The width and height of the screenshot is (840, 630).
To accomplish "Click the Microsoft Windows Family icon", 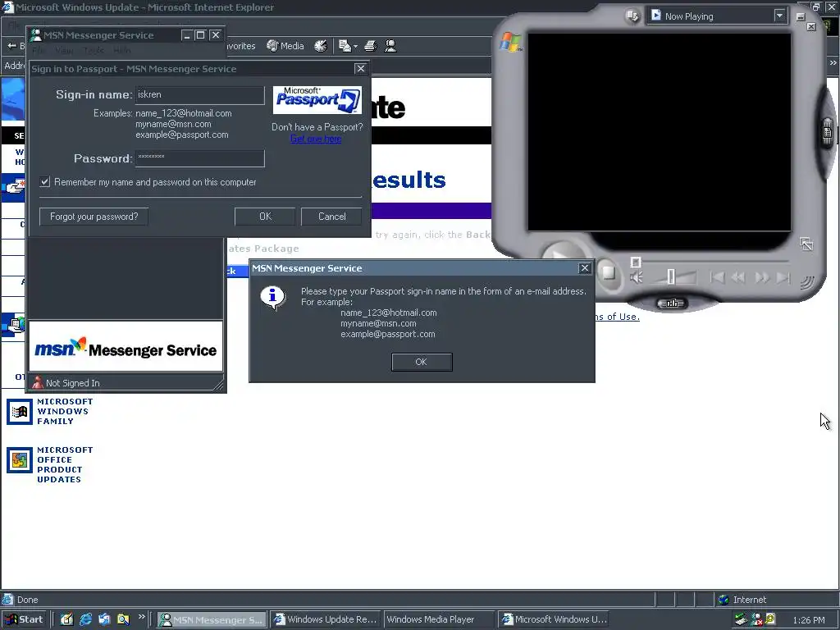I will pyautogui.click(x=20, y=412).
